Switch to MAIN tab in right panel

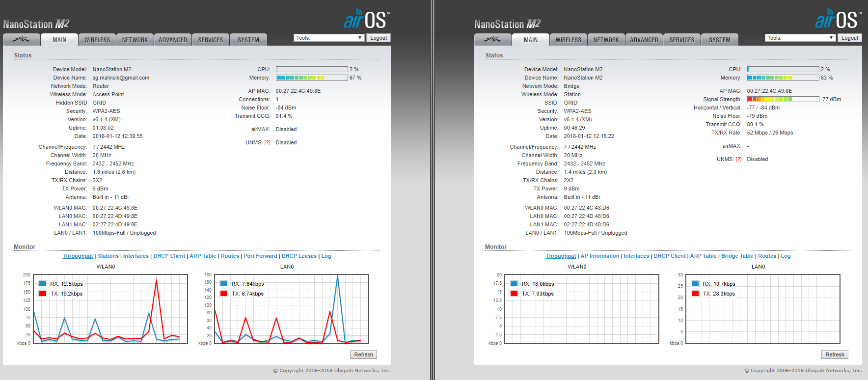[x=531, y=40]
